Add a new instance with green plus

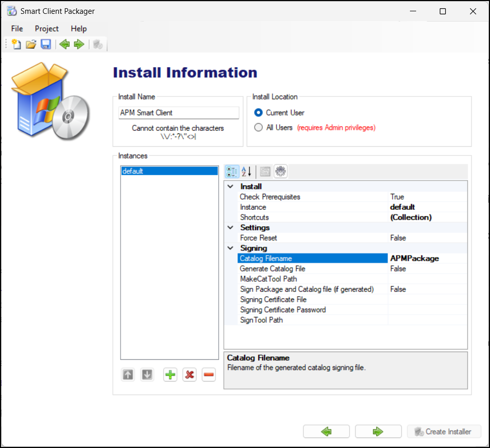tap(170, 375)
